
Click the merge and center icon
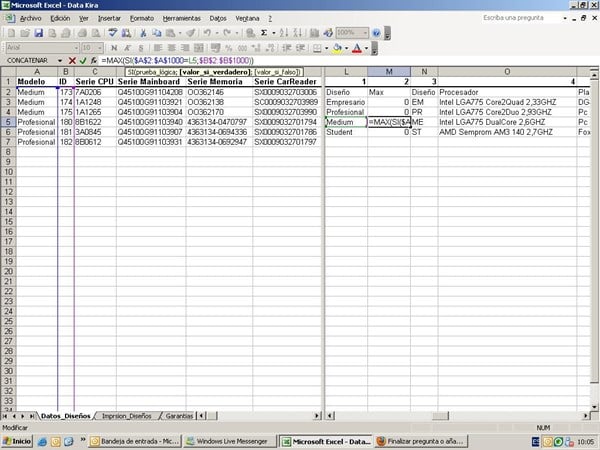[x=199, y=47]
